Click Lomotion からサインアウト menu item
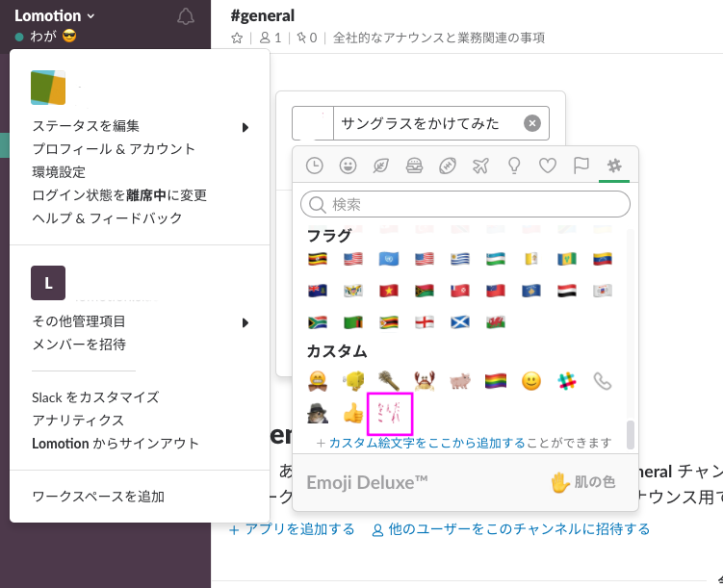The height and width of the screenshot is (588, 723). click(x=116, y=444)
